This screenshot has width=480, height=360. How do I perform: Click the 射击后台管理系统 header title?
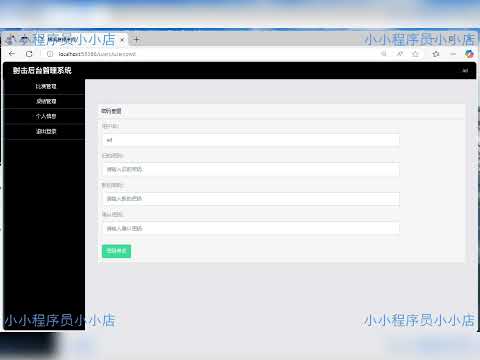tap(42, 70)
